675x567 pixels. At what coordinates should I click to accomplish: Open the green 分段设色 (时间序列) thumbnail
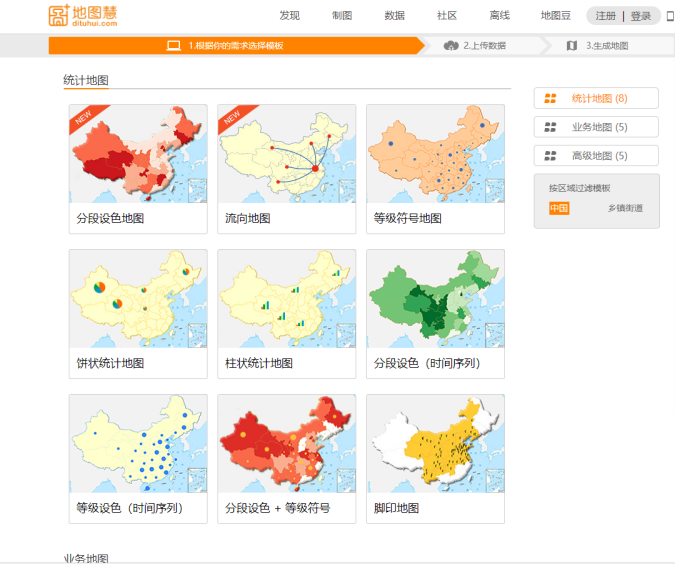point(435,299)
